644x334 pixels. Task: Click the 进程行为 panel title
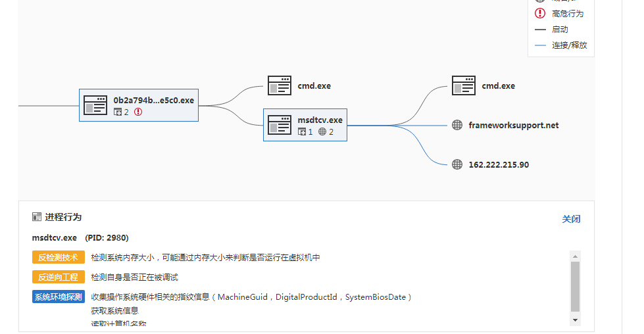pyautogui.click(x=63, y=217)
